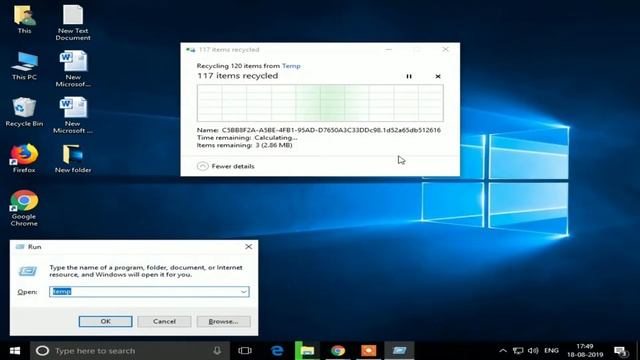Viewport: 640px width, 360px height.
Task: Click the taskbar search box
Action: (x=130, y=351)
